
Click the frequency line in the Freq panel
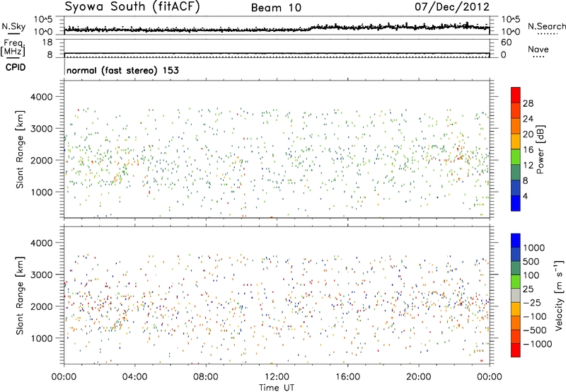click(277, 53)
